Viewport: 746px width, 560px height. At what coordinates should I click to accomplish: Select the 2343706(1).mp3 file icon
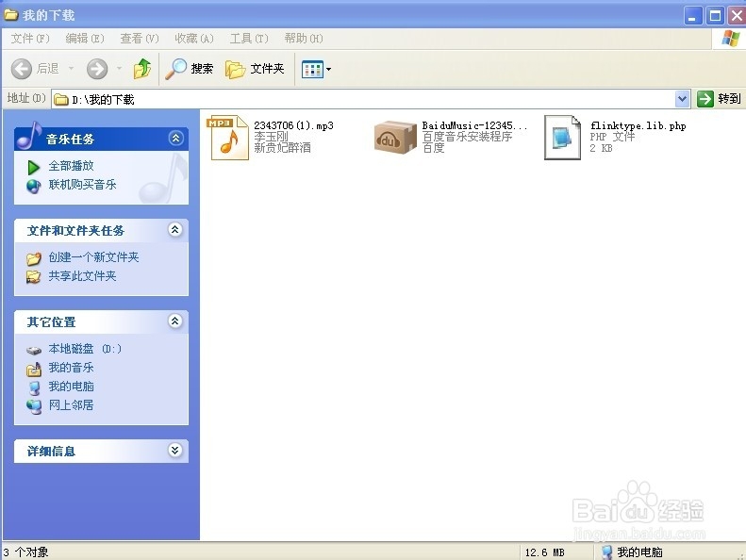(x=229, y=138)
